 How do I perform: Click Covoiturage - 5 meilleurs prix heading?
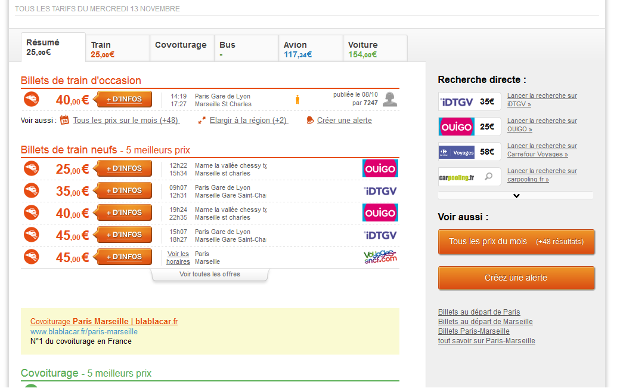[86, 373]
